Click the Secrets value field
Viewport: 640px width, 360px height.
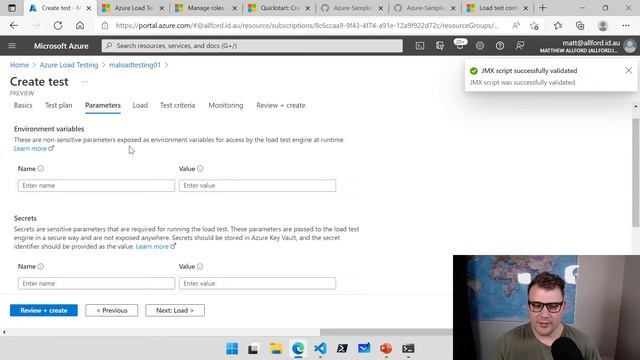point(257,283)
